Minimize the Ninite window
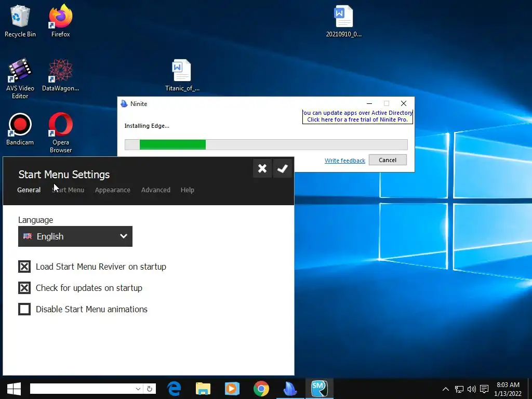This screenshot has width=532, height=399. click(369, 103)
